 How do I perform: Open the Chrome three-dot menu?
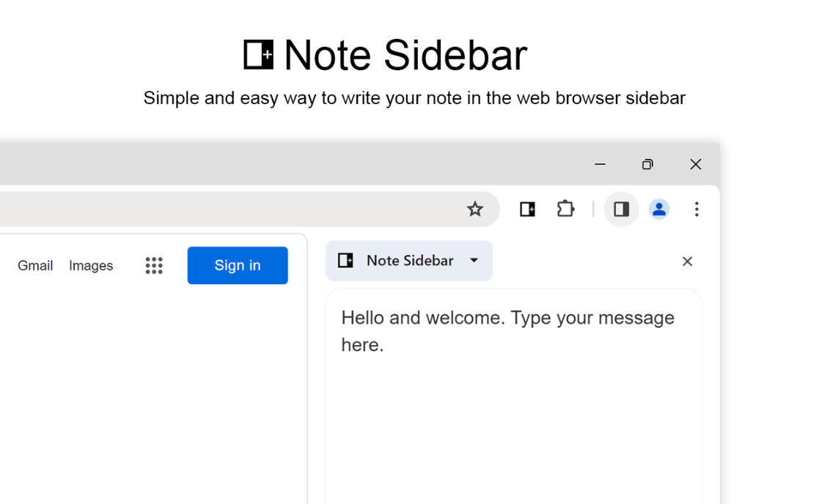pos(697,210)
